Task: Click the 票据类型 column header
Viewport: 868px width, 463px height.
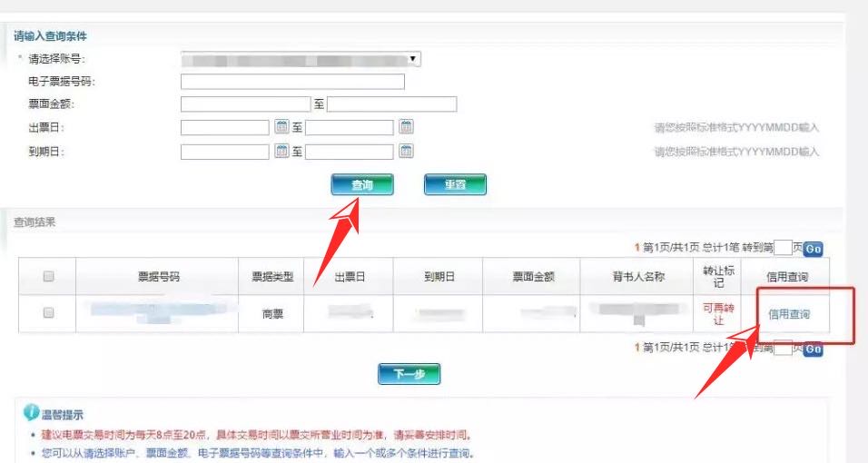Action: (272, 276)
